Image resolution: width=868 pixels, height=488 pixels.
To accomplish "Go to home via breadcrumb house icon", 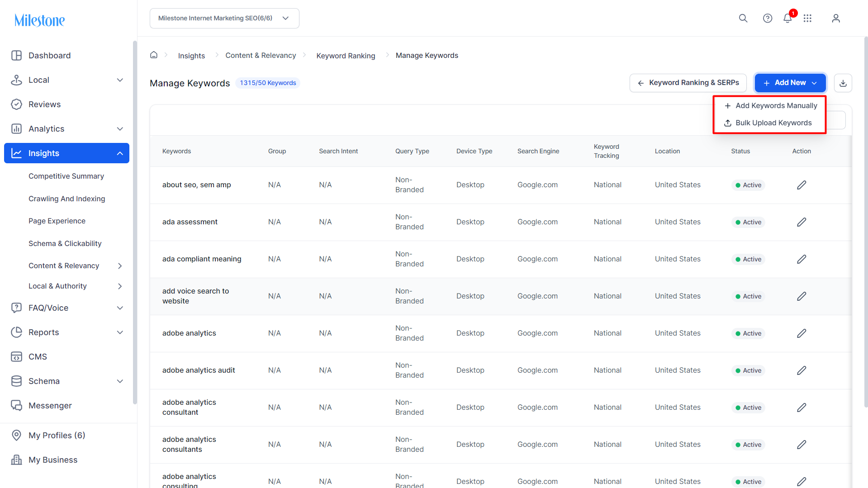I will [154, 55].
